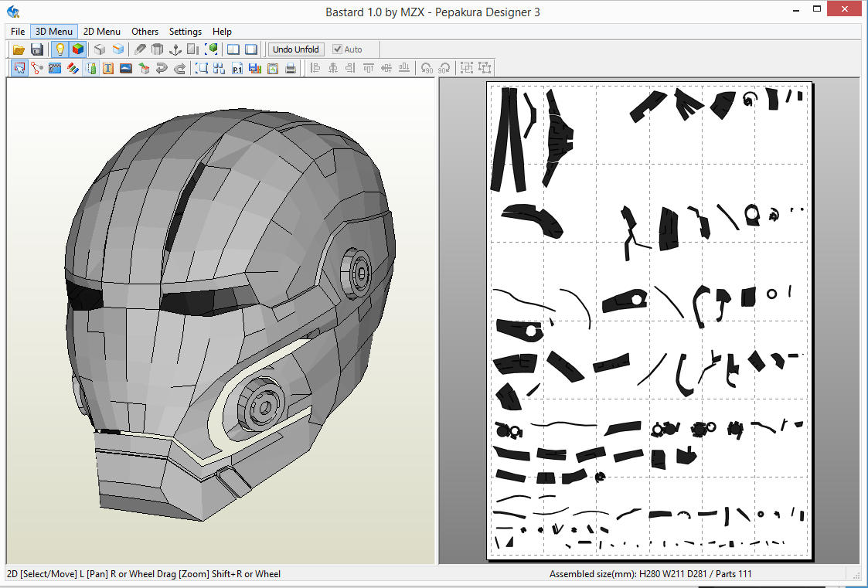The width and height of the screenshot is (868, 588).
Task: Maximize the Pepakura Designer window
Action: [817, 9]
